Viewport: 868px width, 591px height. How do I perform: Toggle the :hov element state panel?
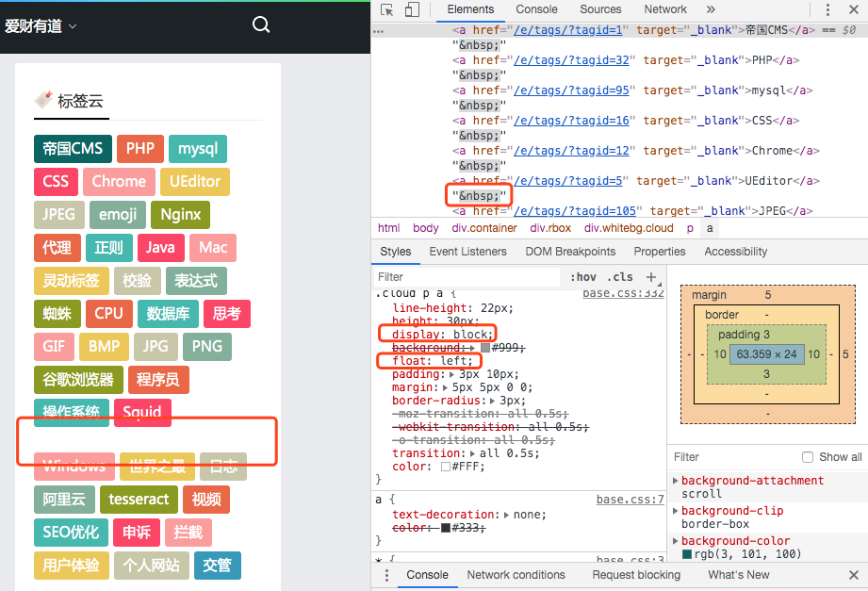point(583,277)
